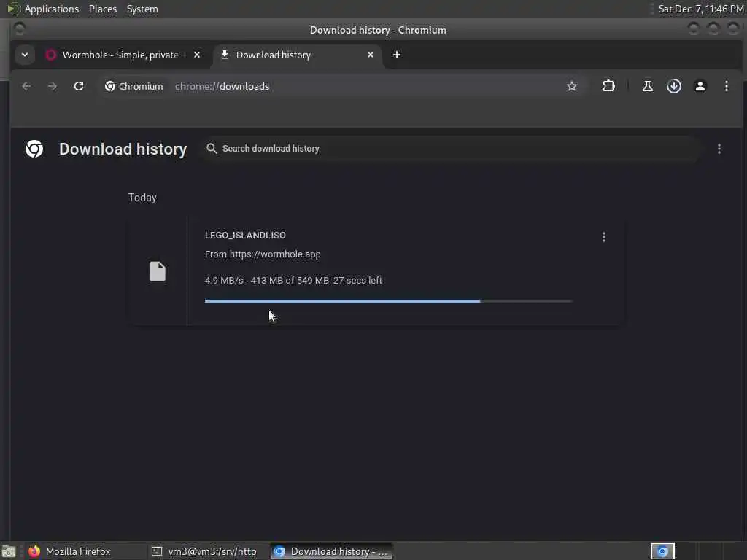The image size is (747, 560).
Task: Open the Extensions puzzle icon
Action: (x=608, y=86)
